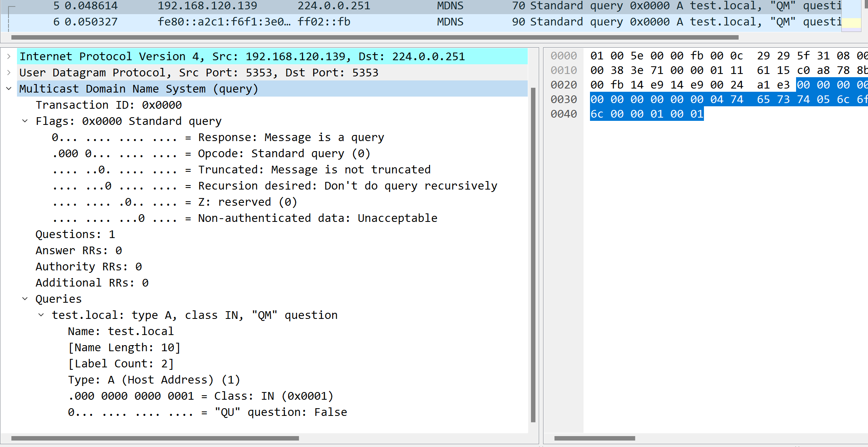This screenshot has height=447, width=868.
Task: Click ff02::fb destination of packet 6
Action: [324, 22]
